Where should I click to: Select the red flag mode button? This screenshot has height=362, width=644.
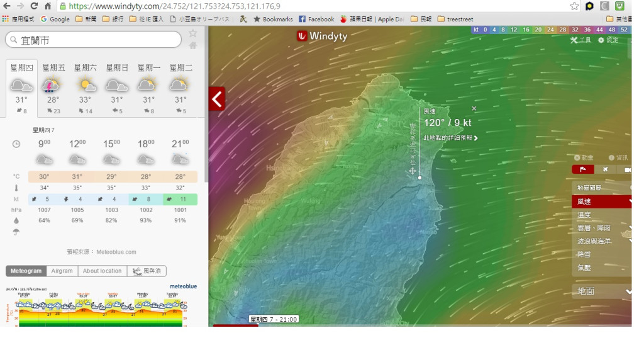[x=582, y=169]
